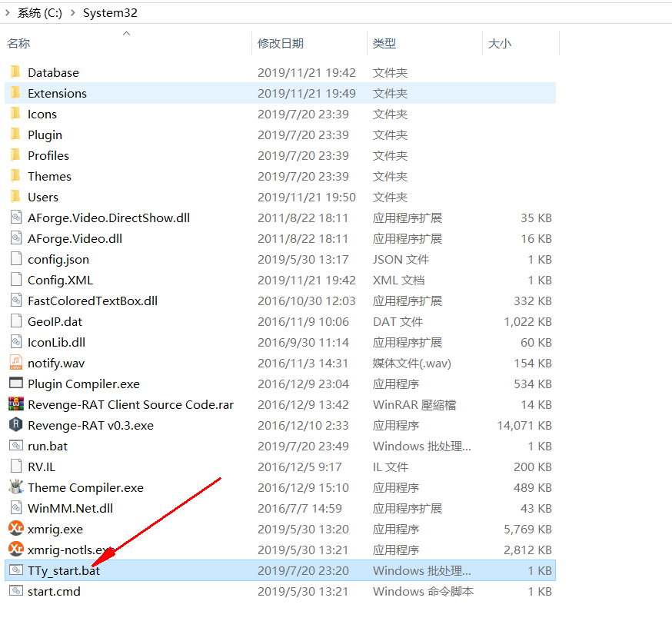Viewport: 672px width, 621px height.
Task: Click the WinRAR archive icon for Revenge-RAT source
Action: (15, 404)
